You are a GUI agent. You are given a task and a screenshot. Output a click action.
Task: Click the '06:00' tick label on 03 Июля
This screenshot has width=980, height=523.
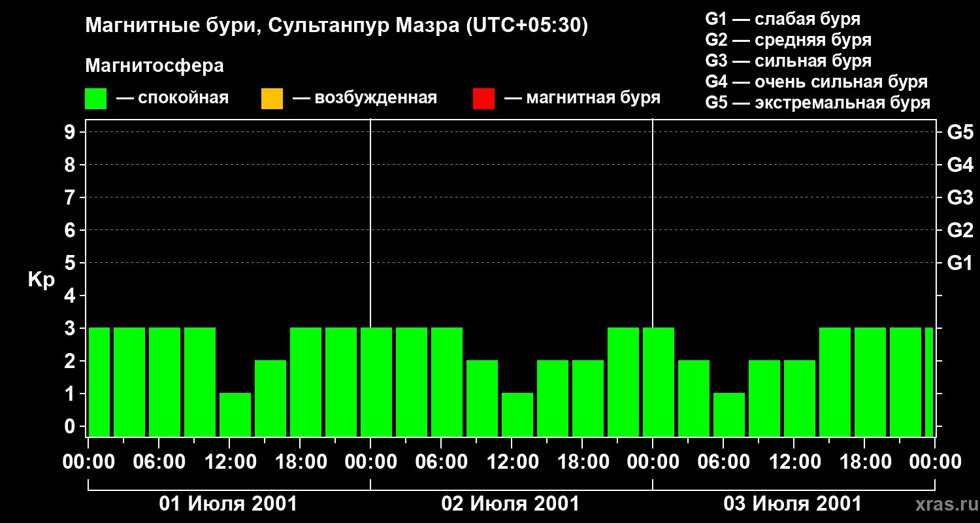(x=723, y=462)
